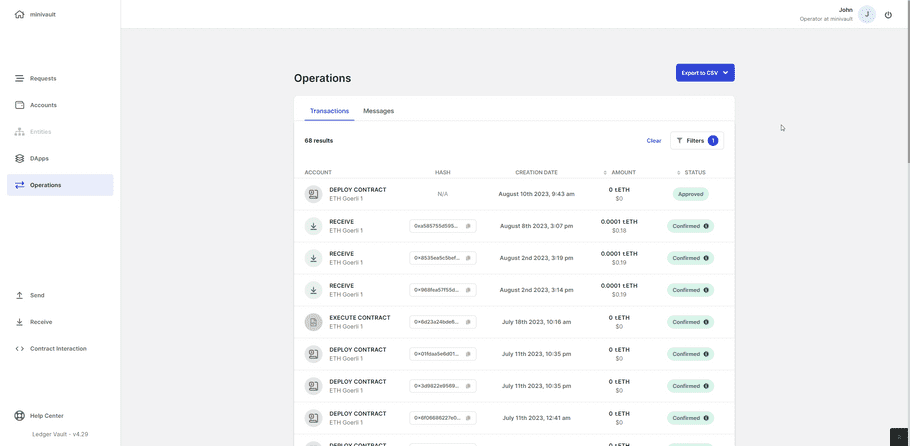
Task: Open Contract Interaction page
Action: pos(58,349)
